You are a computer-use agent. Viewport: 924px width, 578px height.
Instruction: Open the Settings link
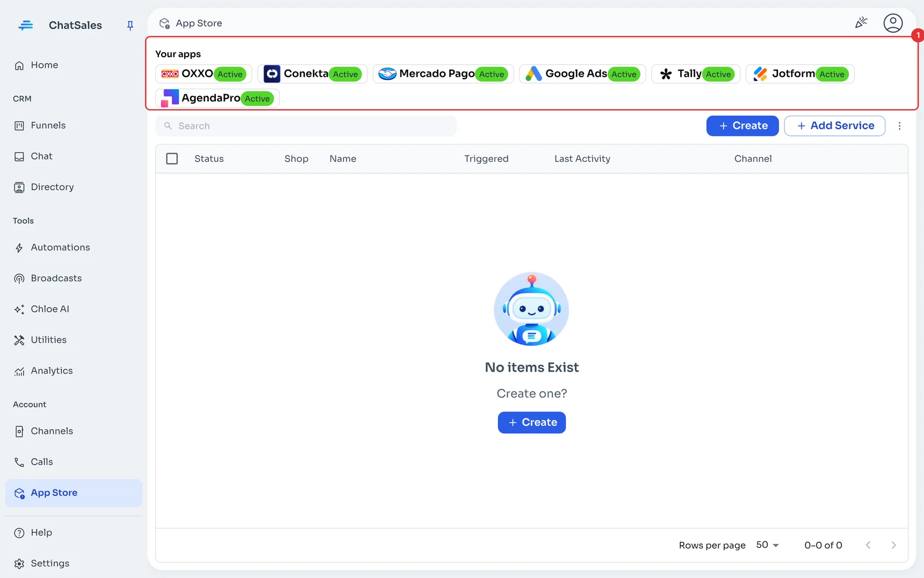click(x=74, y=564)
